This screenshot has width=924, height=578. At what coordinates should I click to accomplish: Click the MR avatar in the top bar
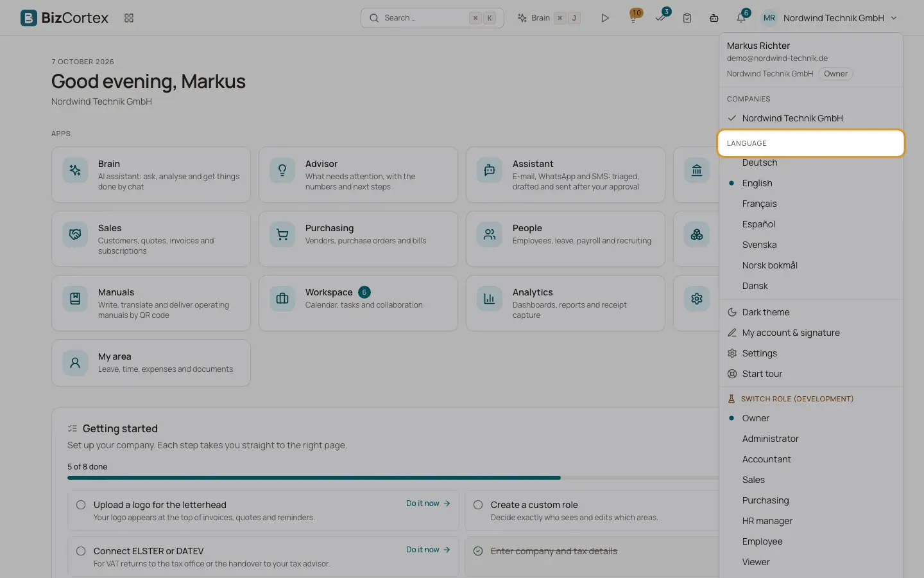(x=769, y=18)
